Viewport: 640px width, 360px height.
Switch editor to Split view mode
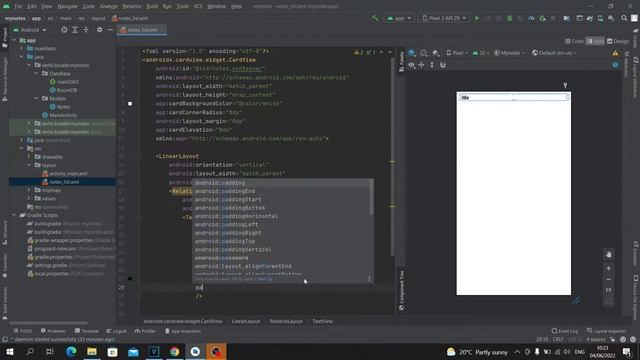(x=596, y=41)
